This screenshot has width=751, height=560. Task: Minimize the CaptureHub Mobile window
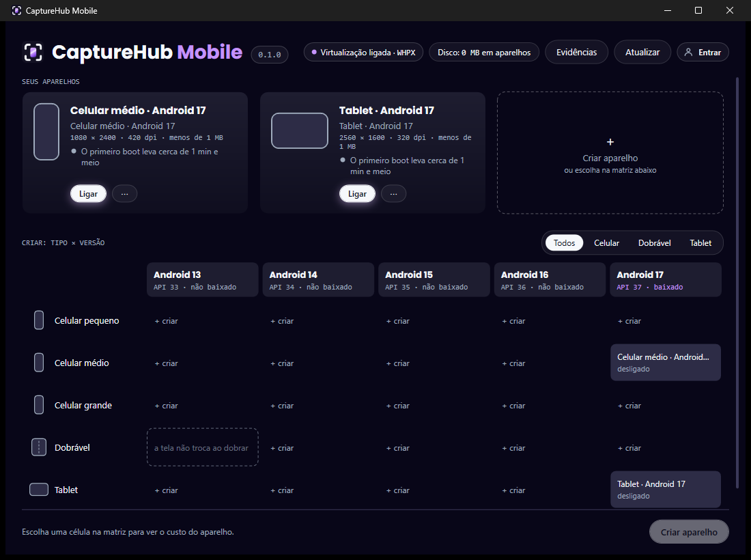(x=667, y=10)
